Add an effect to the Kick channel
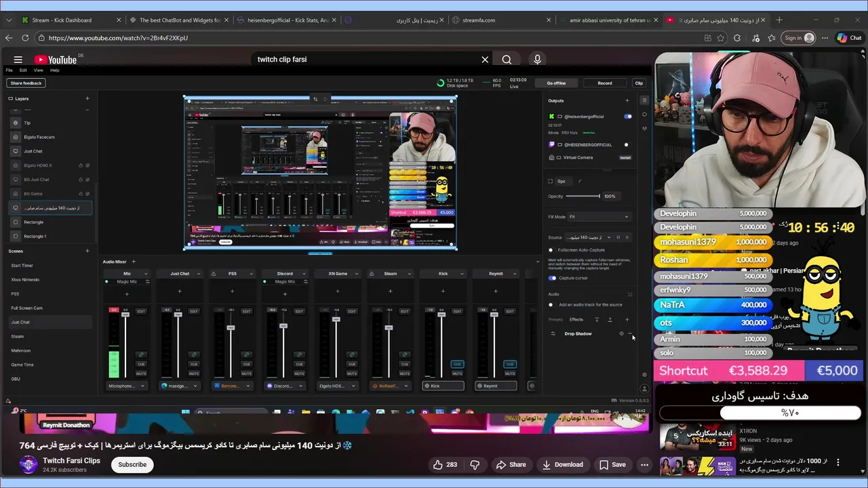This screenshot has height=488, width=868. (443, 291)
